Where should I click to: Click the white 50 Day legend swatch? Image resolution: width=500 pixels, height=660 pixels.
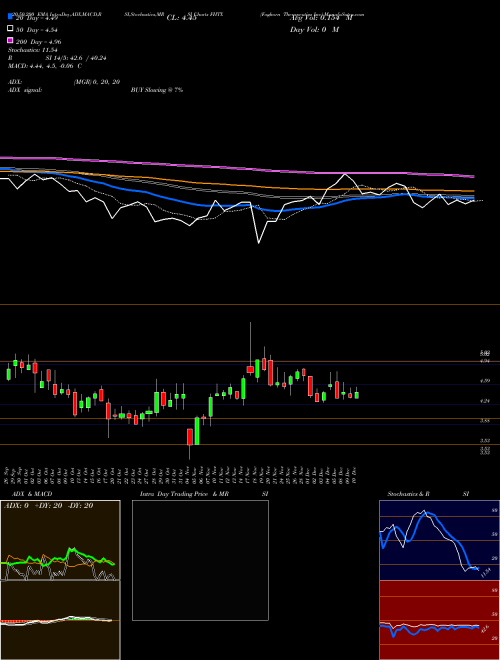(x=10, y=29)
